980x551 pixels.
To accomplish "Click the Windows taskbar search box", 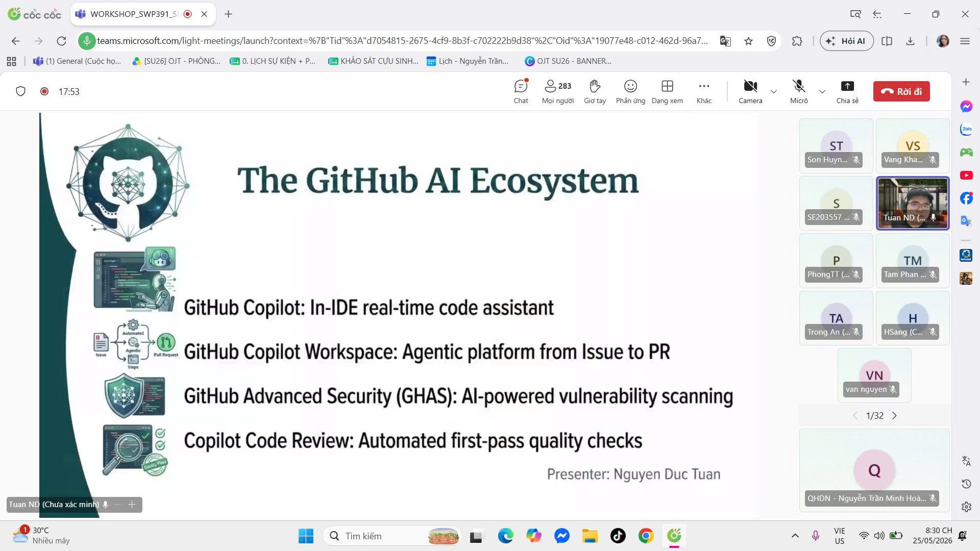I will pos(392,536).
